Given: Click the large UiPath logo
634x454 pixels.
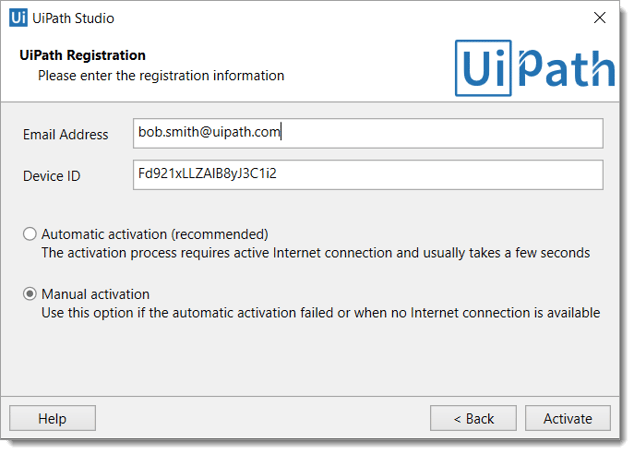Looking at the screenshot, I should tap(535, 68).
